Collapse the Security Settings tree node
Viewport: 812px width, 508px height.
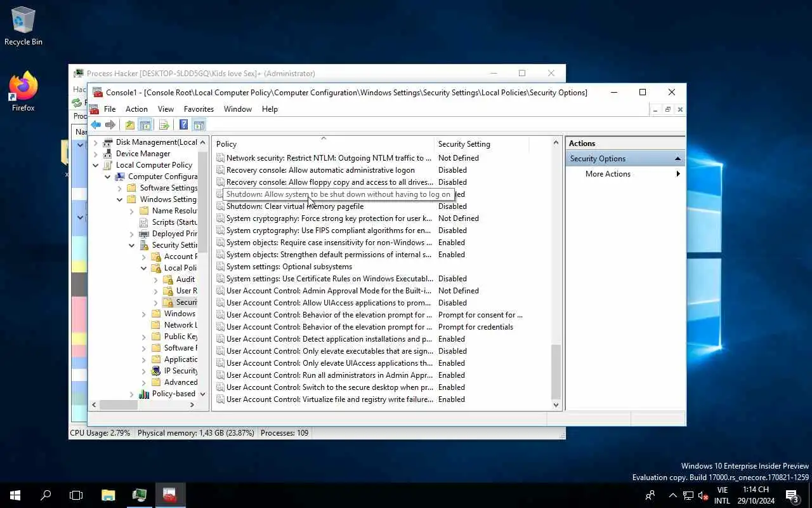click(132, 245)
